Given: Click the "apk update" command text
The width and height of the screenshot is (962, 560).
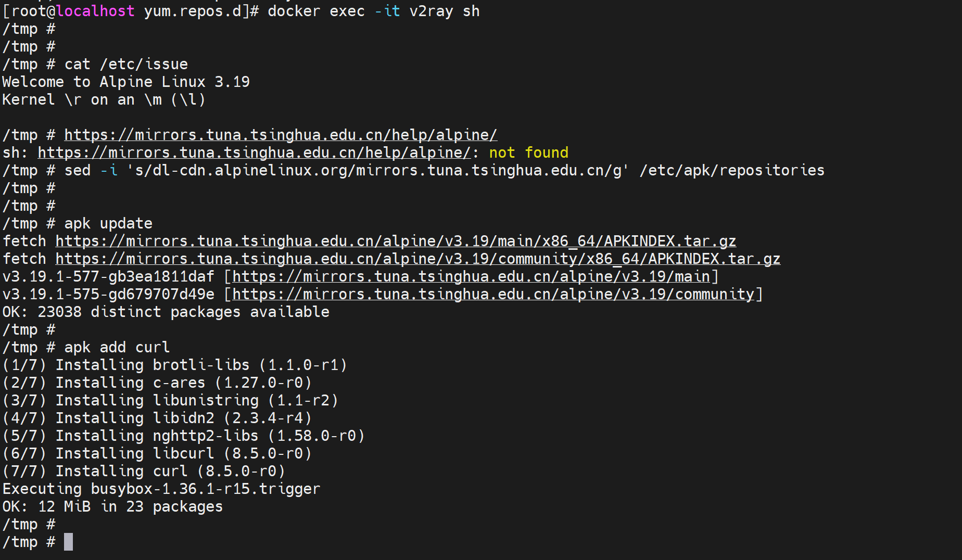Looking at the screenshot, I should click(108, 224).
